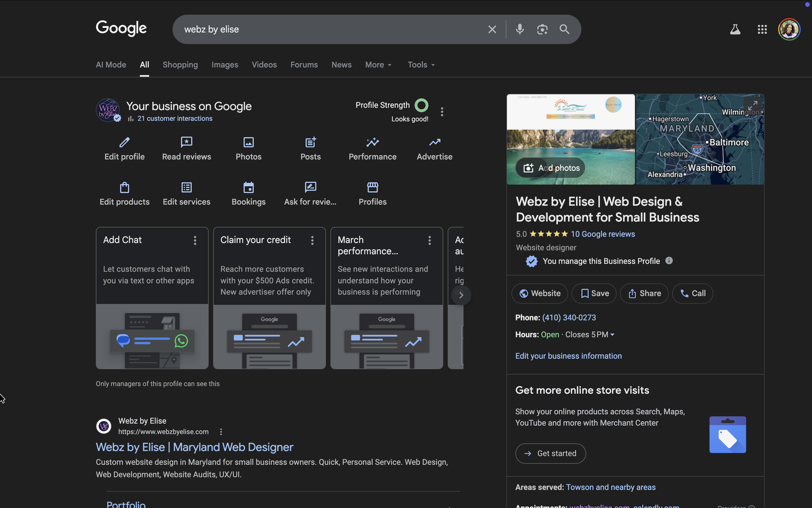This screenshot has height=508, width=812.
Task: Open March performance card options
Action: tap(429, 240)
